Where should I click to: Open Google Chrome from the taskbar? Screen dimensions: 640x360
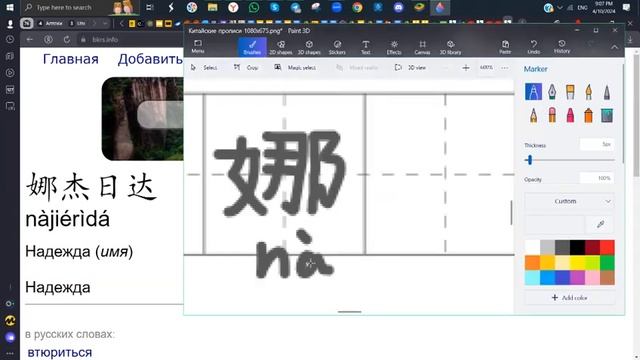tap(357, 7)
